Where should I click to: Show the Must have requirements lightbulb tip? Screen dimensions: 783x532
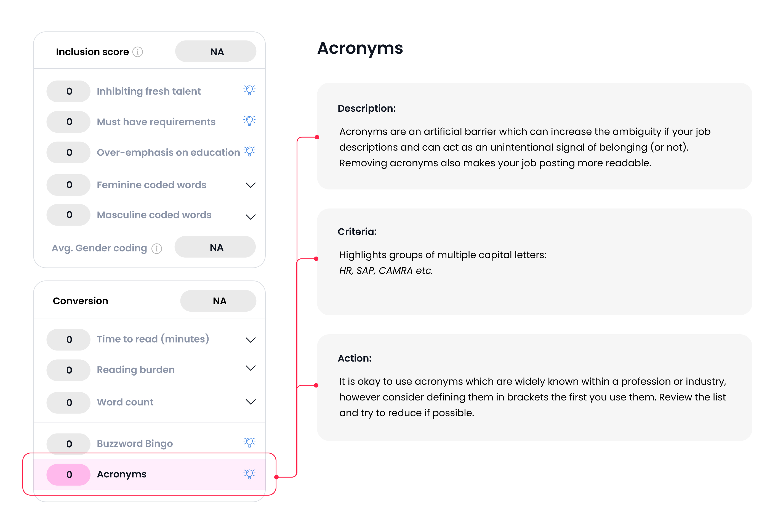point(249,121)
